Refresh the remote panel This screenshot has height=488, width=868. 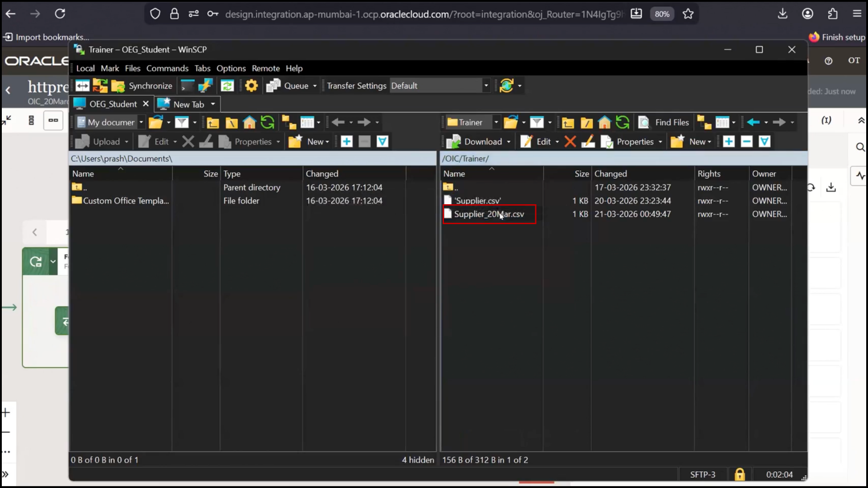coord(623,122)
